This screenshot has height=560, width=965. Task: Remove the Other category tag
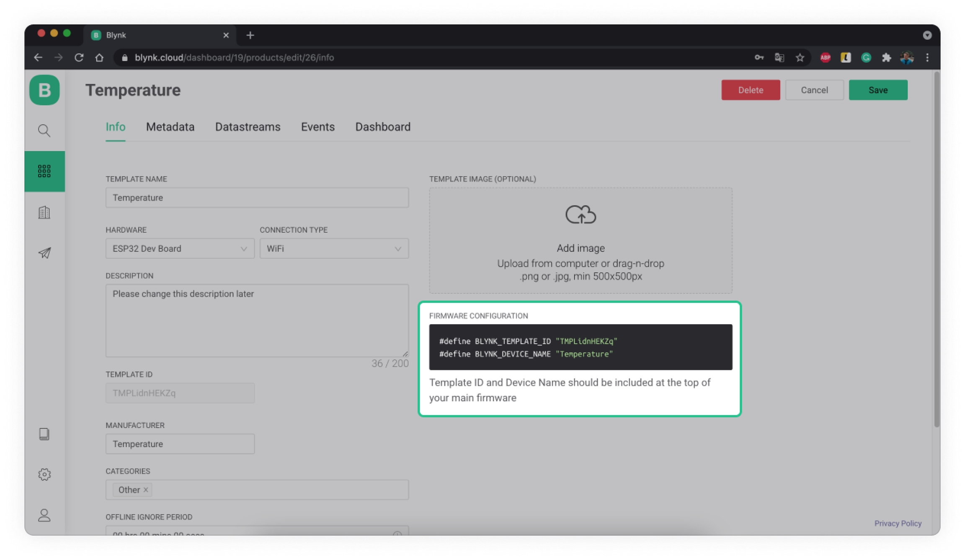pos(146,490)
